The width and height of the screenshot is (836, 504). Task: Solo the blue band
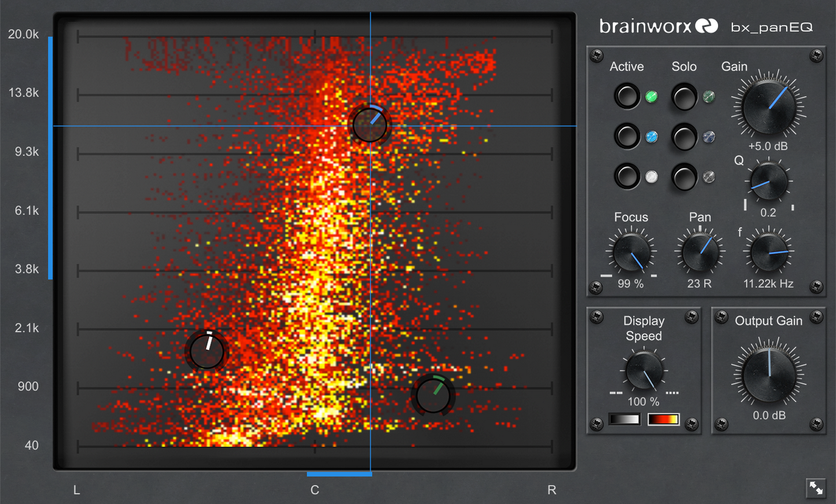(684, 137)
